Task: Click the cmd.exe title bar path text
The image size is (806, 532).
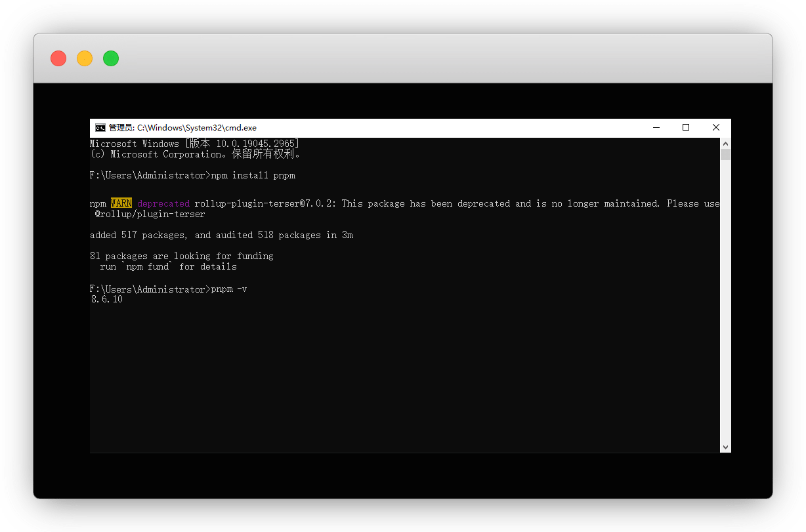Action: tap(182, 128)
